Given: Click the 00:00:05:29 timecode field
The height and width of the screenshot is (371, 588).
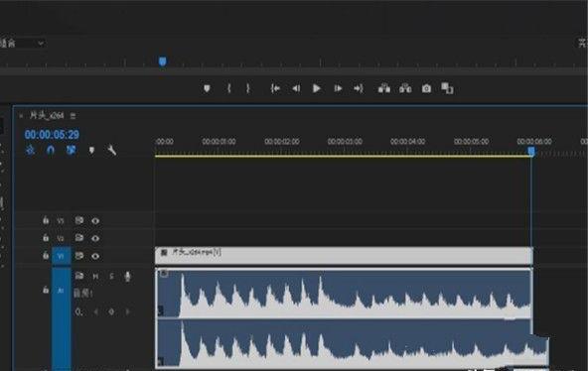Looking at the screenshot, I should 52,135.
